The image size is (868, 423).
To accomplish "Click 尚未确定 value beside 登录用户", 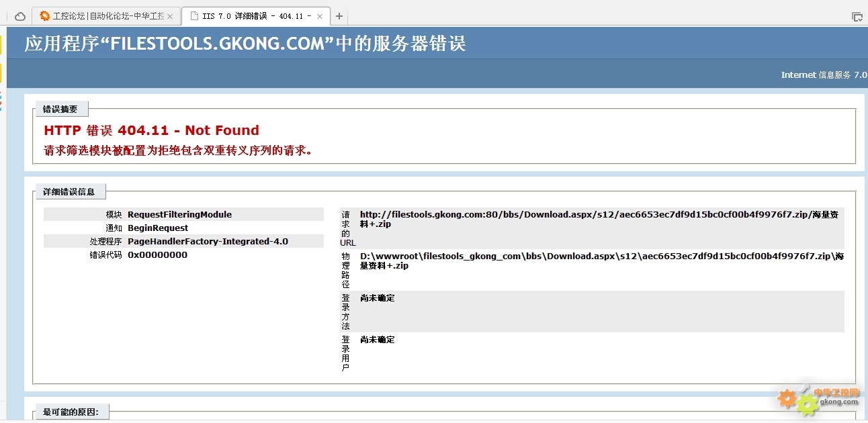I will tap(378, 340).
